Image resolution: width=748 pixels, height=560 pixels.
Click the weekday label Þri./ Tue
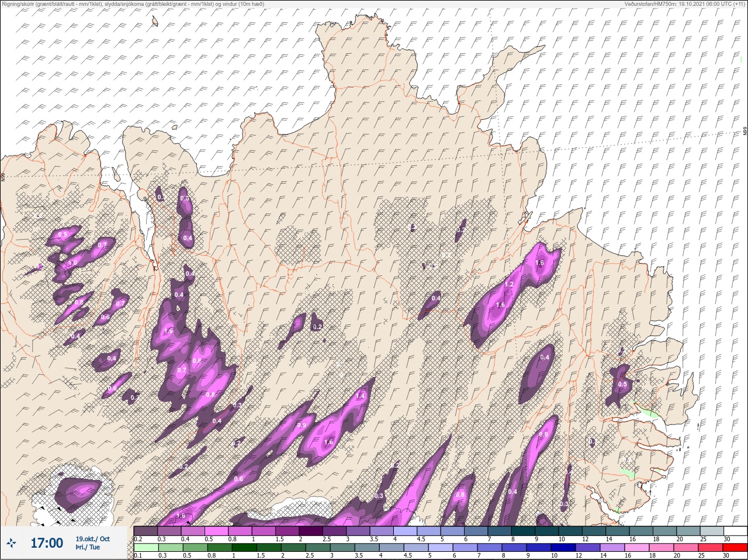(88, 547)
